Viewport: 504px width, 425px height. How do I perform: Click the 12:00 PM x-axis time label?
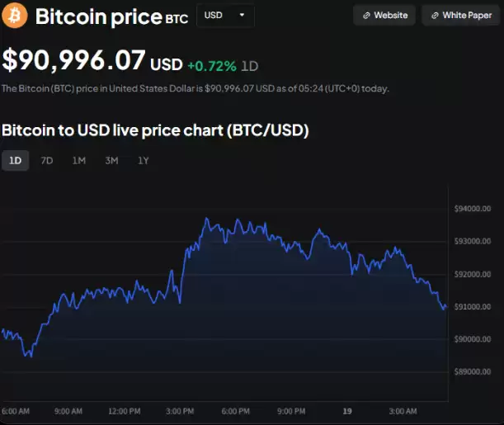(124, 411)
